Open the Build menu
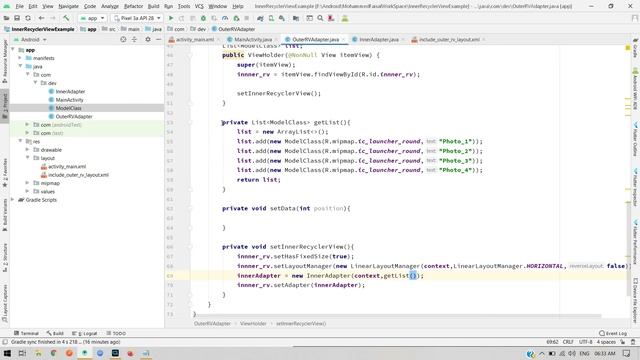 (153, 7)
